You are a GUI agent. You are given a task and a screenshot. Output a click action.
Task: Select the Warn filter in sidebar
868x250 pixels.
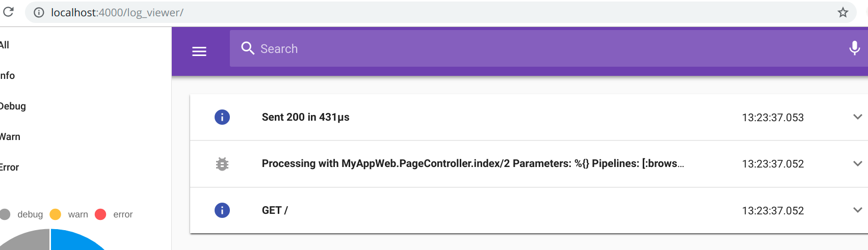click(x=10, y=136)
